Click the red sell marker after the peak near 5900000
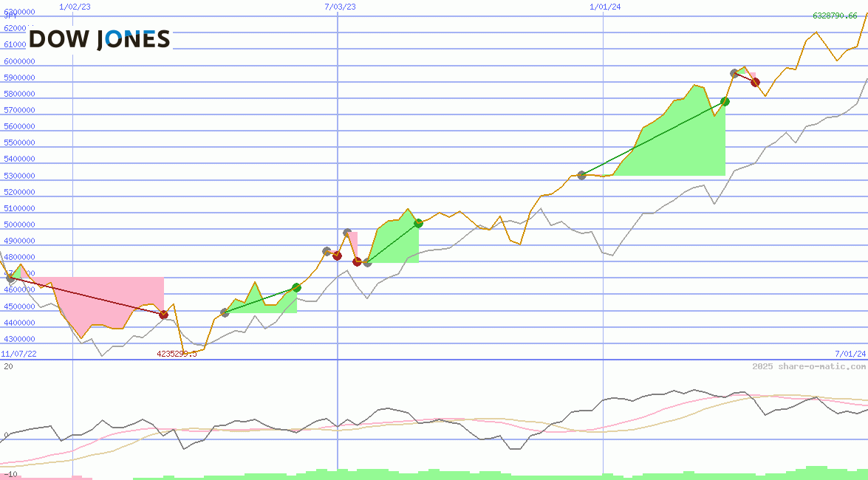 (755, 82)
